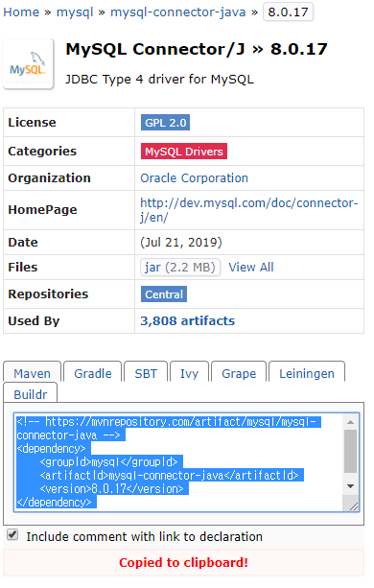Click the Central repository badge
Viewport: 374px width, 588px height.
click(164, 294)
